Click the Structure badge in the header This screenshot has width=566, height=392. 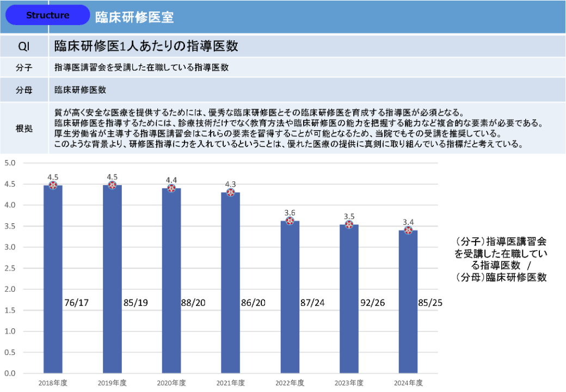tap(47, 15)
